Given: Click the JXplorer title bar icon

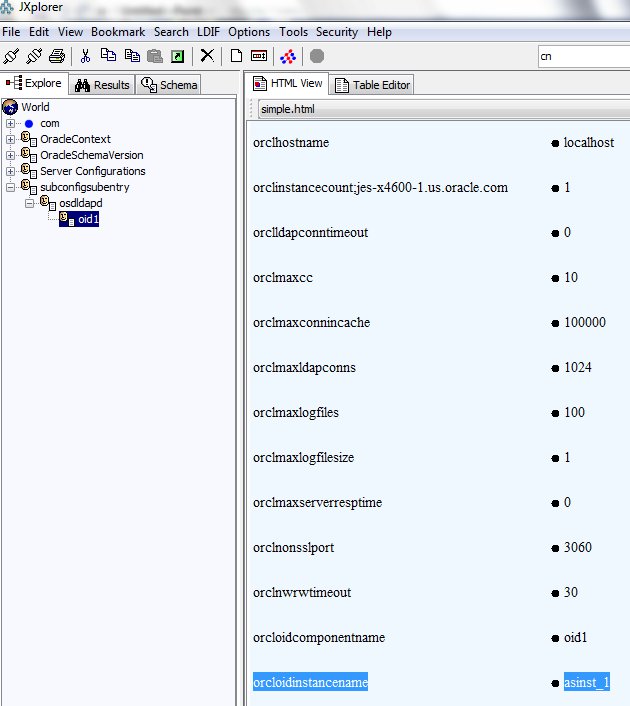Looking at the screenshot, I should (7, 7).
